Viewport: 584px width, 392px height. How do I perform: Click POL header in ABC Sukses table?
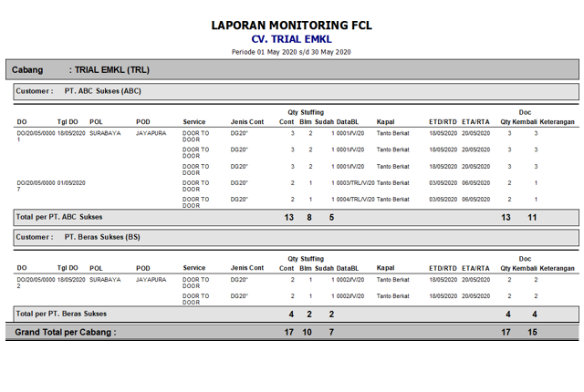(x=96, y=121)
